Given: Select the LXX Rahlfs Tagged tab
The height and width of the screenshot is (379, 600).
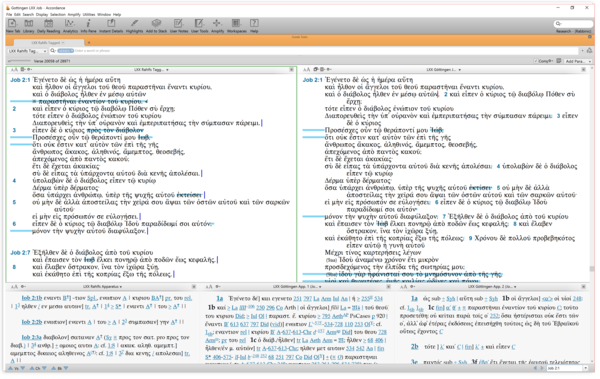Looking at the screenshot, I should click(x=48, y=42).
